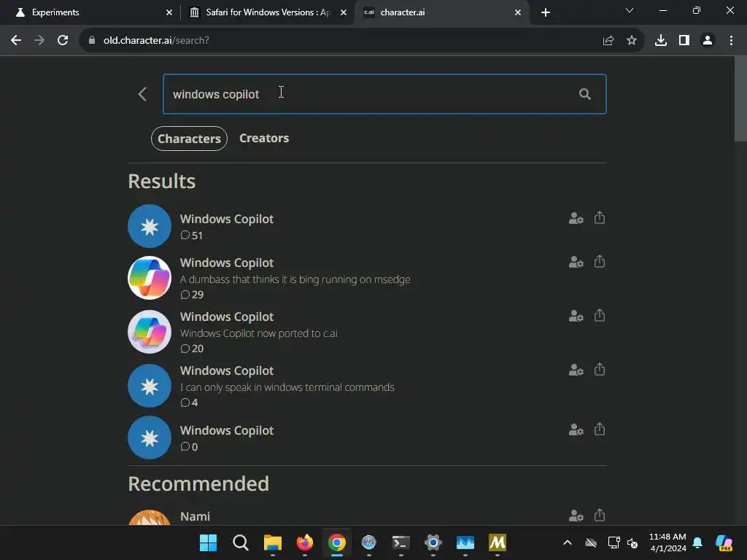Share the terminal commands Windows Copilot
This screenshot has width=747, height=560.
(x=600, y=369)
